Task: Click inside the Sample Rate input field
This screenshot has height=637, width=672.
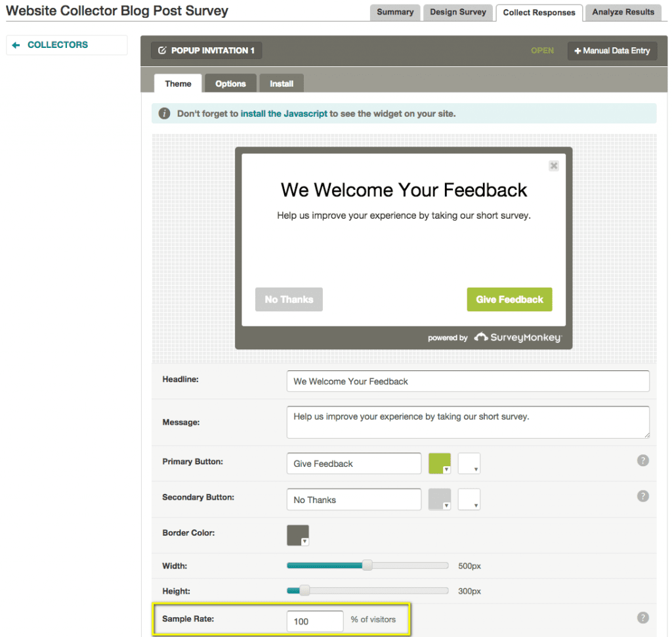Action: point(315,621)
